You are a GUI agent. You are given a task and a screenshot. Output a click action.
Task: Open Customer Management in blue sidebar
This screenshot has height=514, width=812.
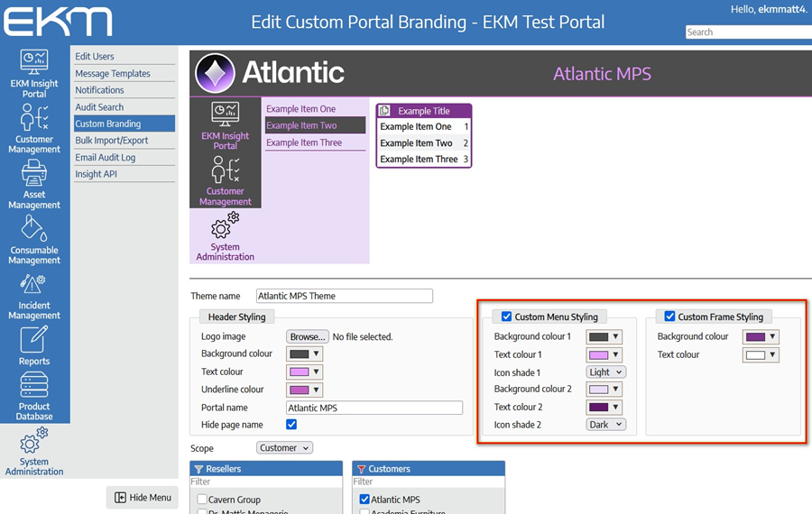coord(34,128)
